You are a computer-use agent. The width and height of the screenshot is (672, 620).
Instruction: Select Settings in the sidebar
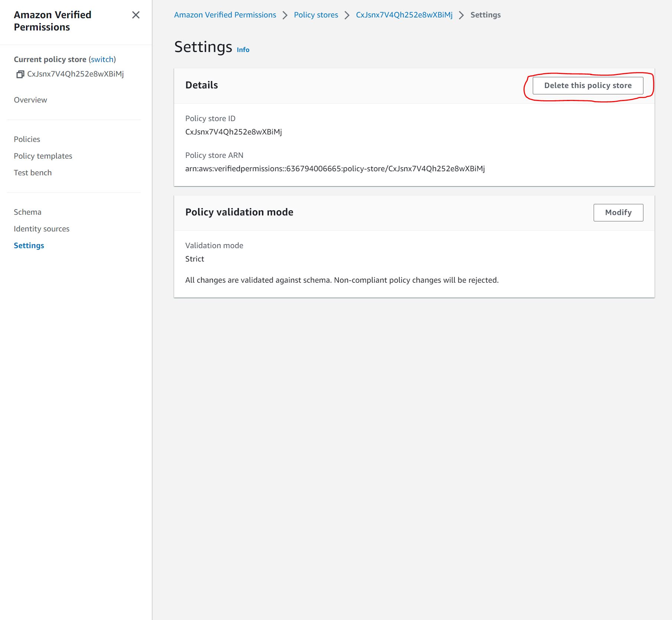point(29,246)
